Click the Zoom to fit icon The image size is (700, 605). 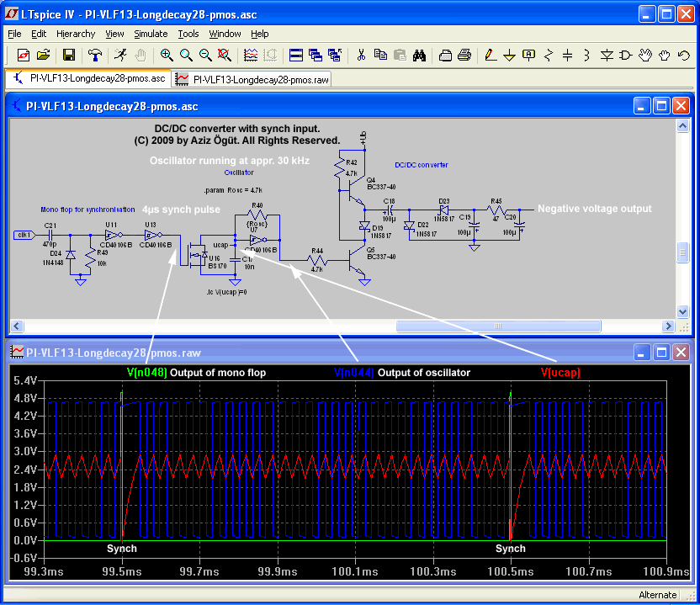224,56
